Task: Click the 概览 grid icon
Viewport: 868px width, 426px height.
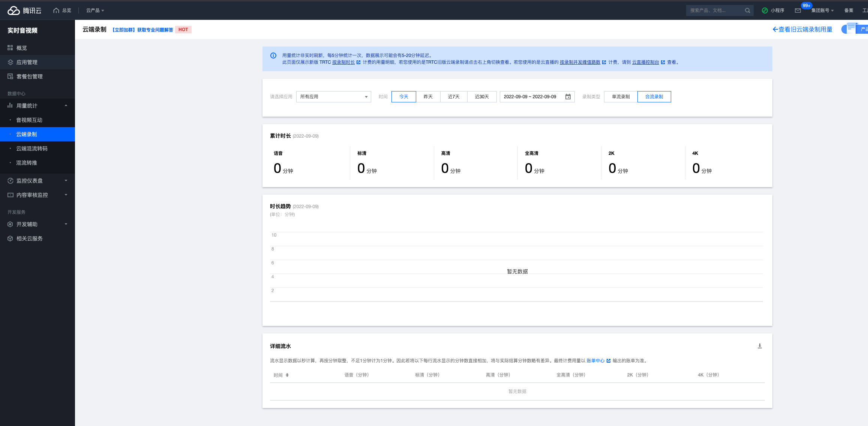Action: (10, 48)
